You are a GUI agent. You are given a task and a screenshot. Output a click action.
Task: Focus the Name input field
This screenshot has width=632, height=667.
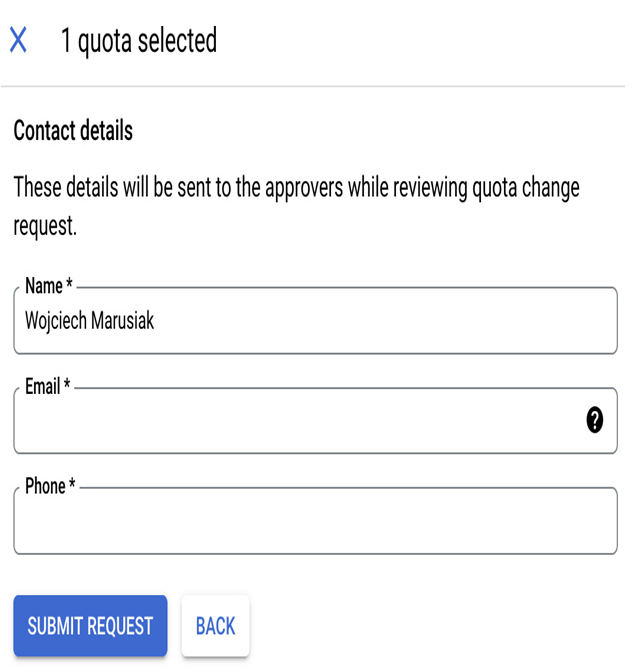click(315, 320)
